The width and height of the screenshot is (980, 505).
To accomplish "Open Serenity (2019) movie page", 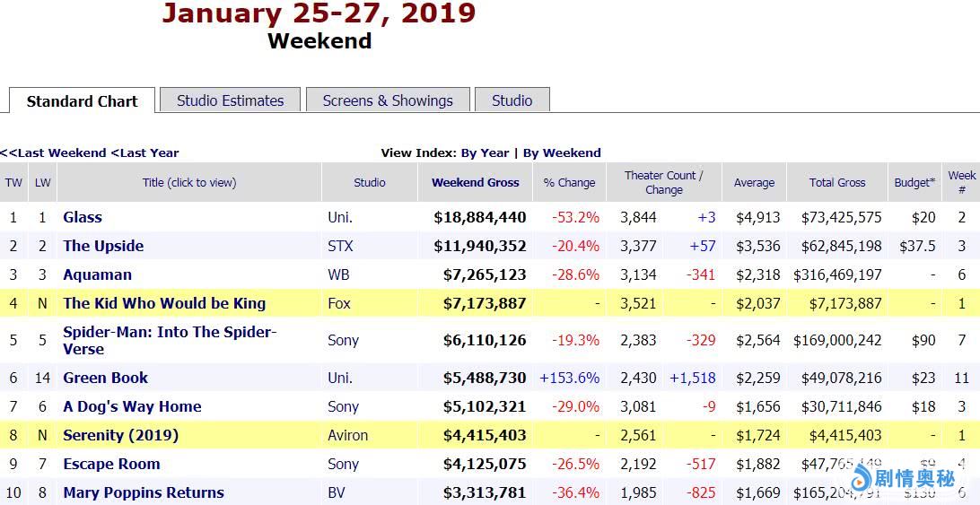I will [120, 435].
